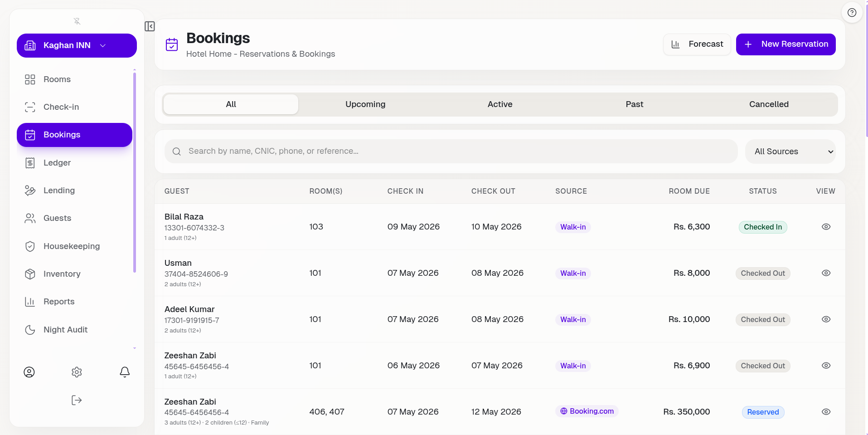Go to Housekeeping

tap(74, 246)
